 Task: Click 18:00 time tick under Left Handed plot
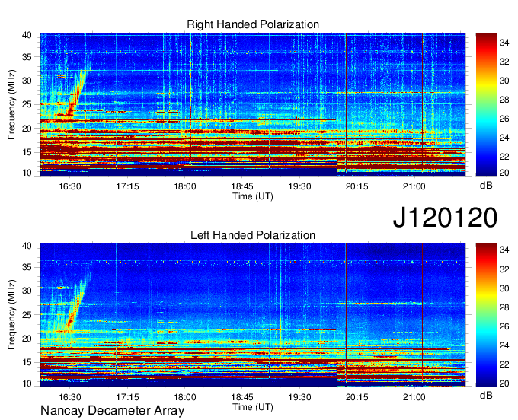tap(185, 397)
